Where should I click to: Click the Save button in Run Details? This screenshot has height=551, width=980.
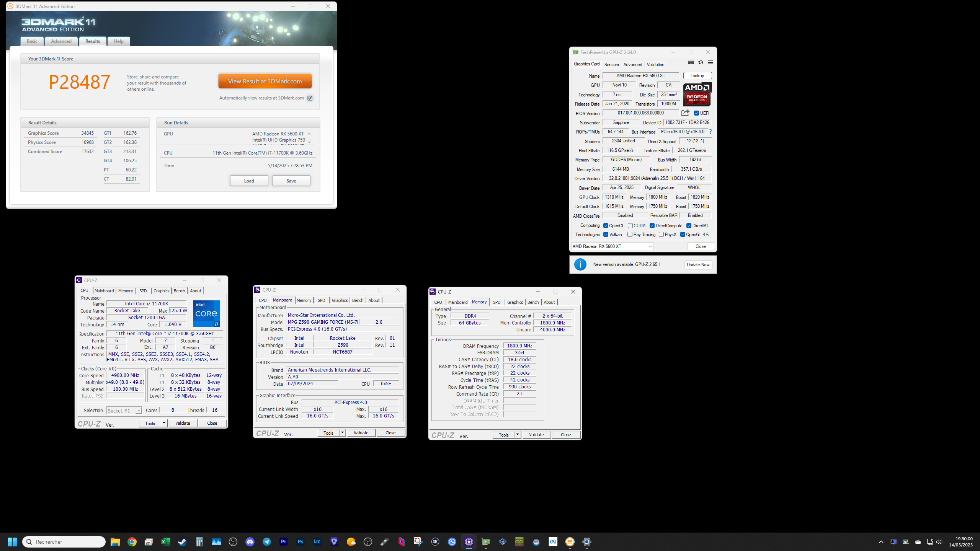(x=291, y=181)
